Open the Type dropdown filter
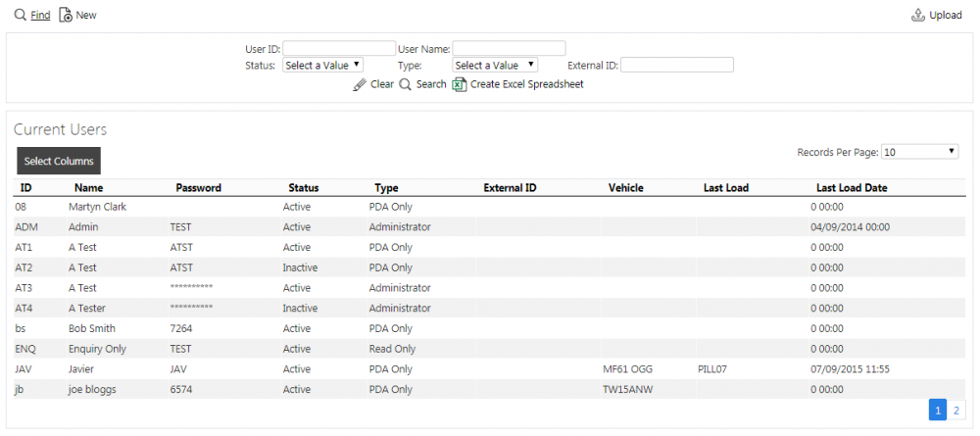 [x=495, y=65]
